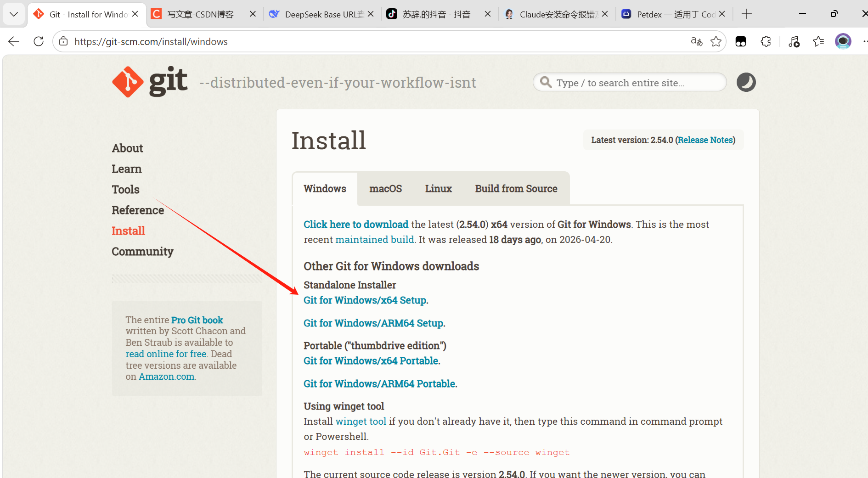868x478 pixels.
Task: Open the winget tool link
Action: [x=361, y=422]
